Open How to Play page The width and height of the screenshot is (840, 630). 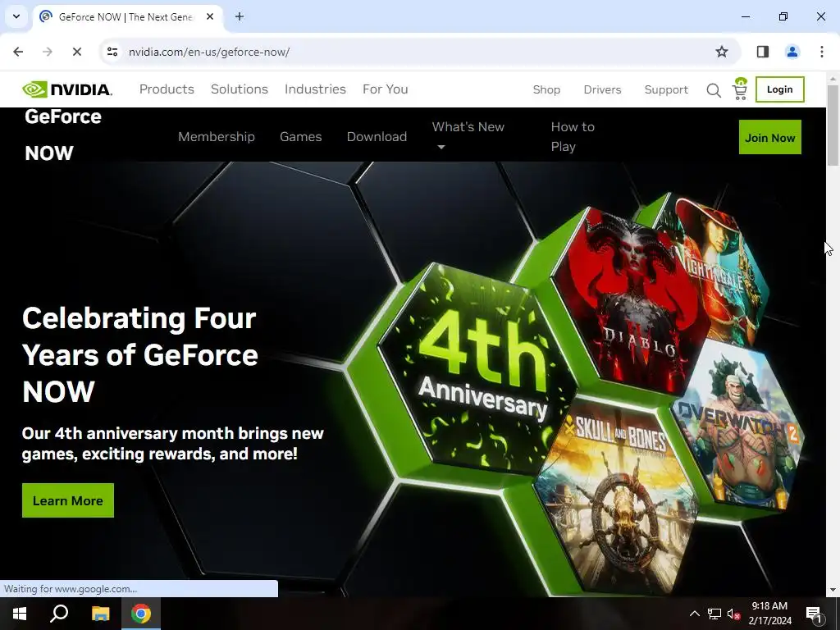pyautogui.click(x=573, y=137)
